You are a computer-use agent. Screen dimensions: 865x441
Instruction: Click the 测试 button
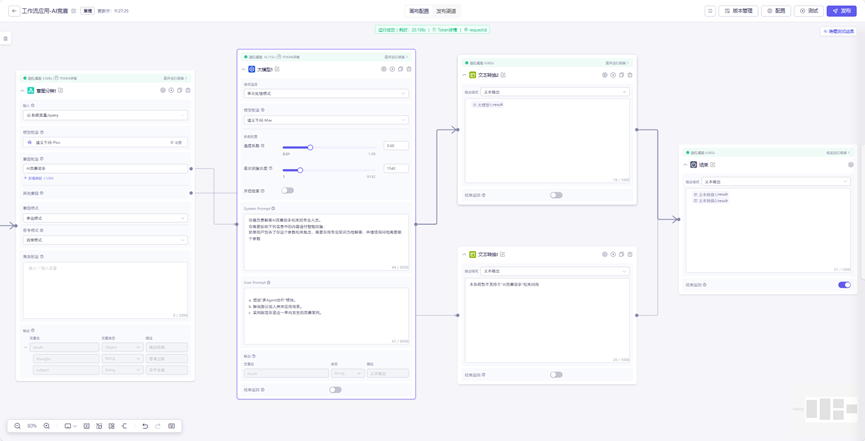(809, 11)
